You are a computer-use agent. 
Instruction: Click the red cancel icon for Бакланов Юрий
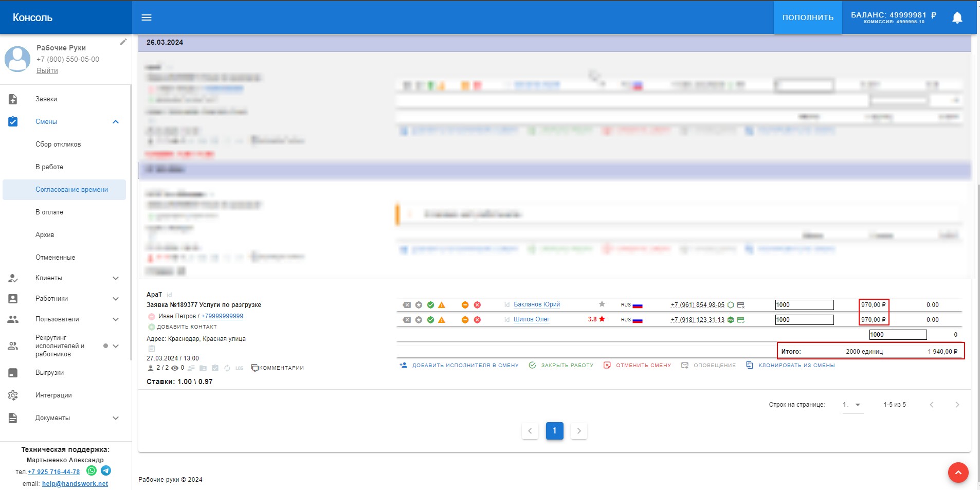click(477, 305)
